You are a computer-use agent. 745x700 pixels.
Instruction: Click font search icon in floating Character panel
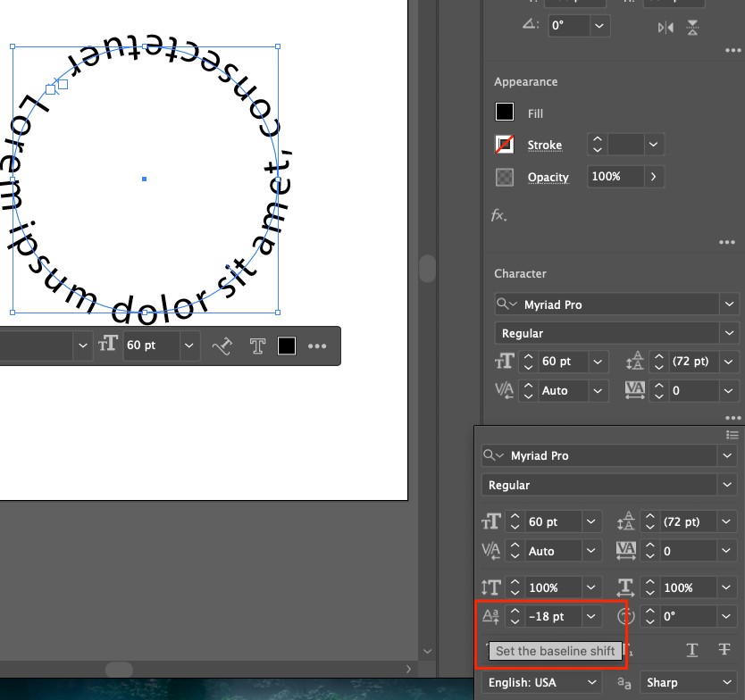click(493, 455)
